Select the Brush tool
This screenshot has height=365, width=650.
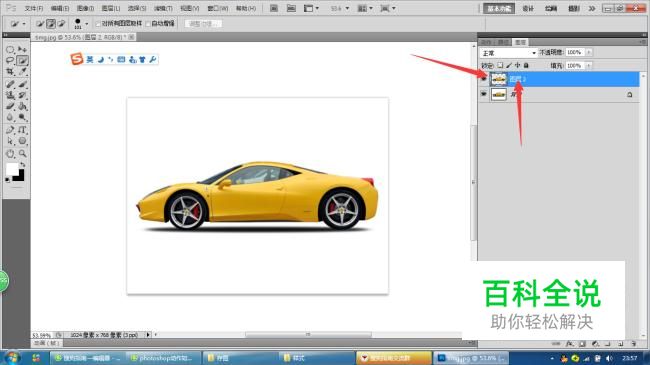click(22, 84)
